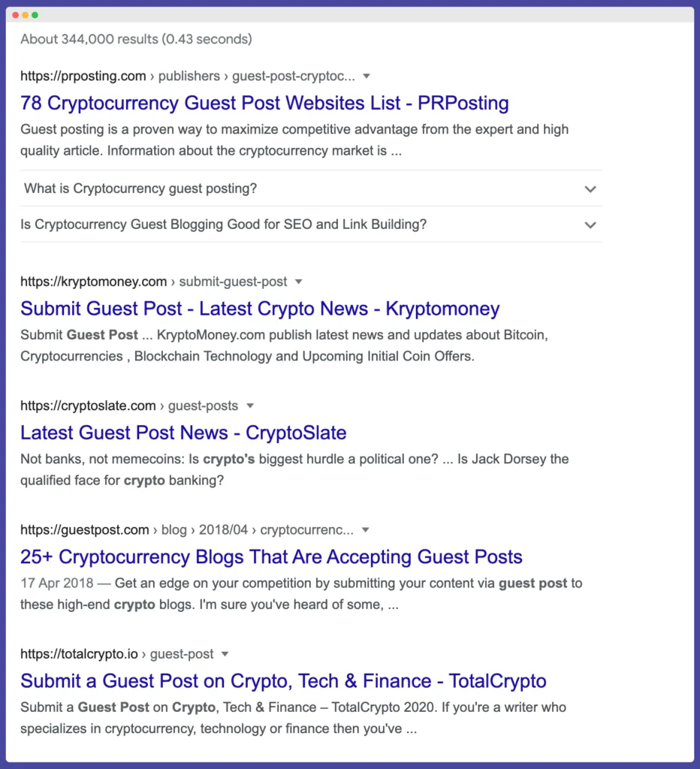This screenshot has width=700, height=769.
Task: Expand the breadcrumb dropdown next to guestpost.com
Action: pyautogui.click(x=366, y=529)
